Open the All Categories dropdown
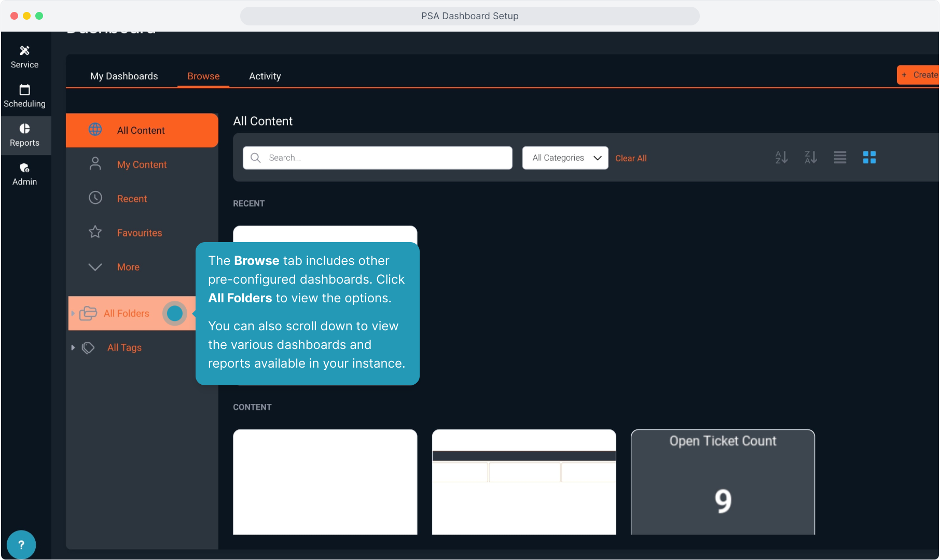This screenshot has width=940, height=560. pyautogui.click(x=565, y=158)
